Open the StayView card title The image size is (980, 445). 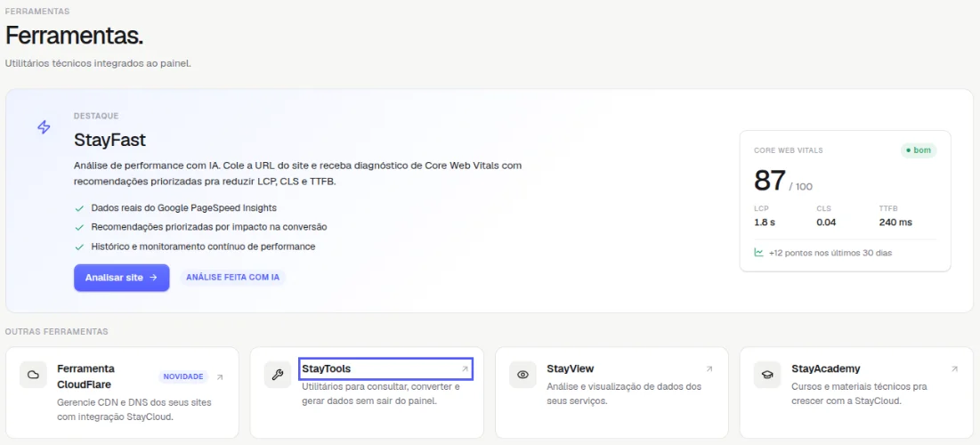tap(570, 368)
